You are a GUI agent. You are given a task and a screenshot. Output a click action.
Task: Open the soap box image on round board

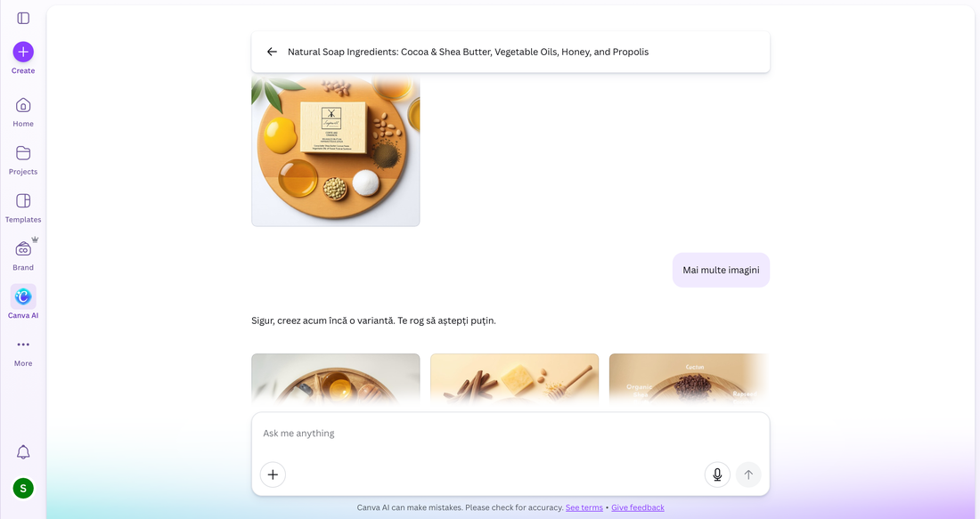[336, 150]
